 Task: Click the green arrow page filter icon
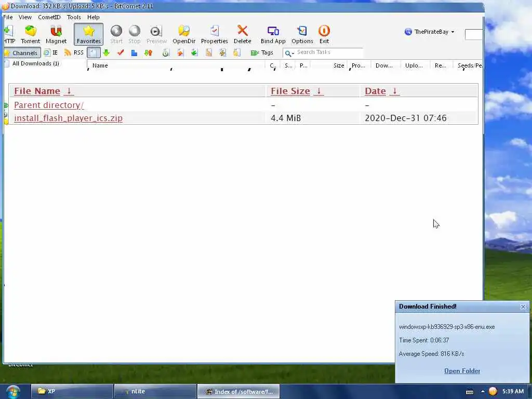pyautogui.click(x=194, y=52)
